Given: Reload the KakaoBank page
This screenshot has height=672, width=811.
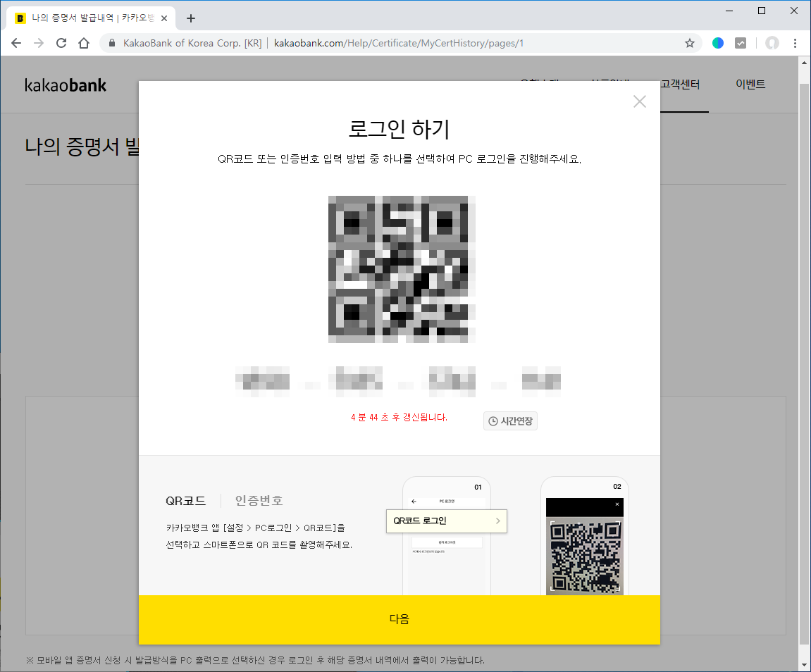Looking at the screenshot, I should pyautogui.click(x=61, y=43).
